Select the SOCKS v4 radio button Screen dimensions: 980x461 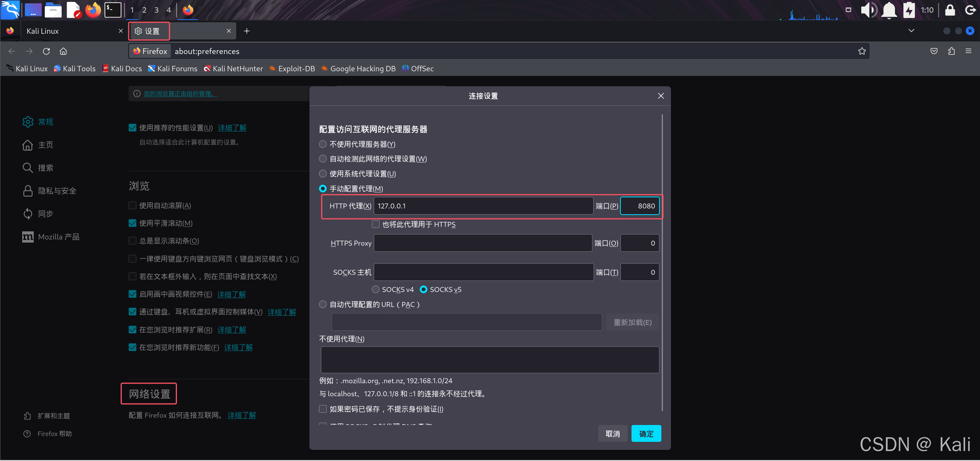(376, 289)
